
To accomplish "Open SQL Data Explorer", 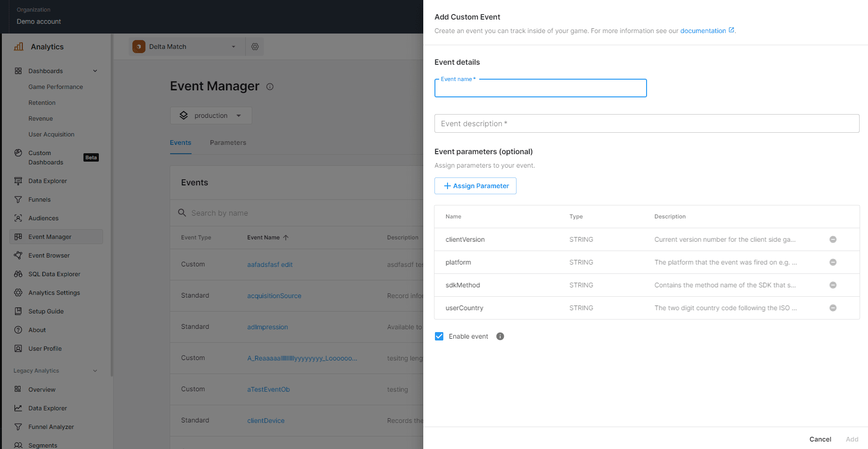I will [54, 274].
